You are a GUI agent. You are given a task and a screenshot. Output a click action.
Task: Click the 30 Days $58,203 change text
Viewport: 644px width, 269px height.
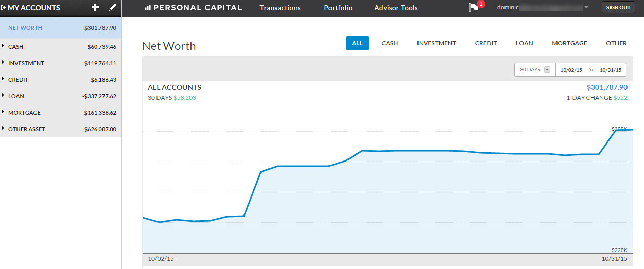click(172, 98)
